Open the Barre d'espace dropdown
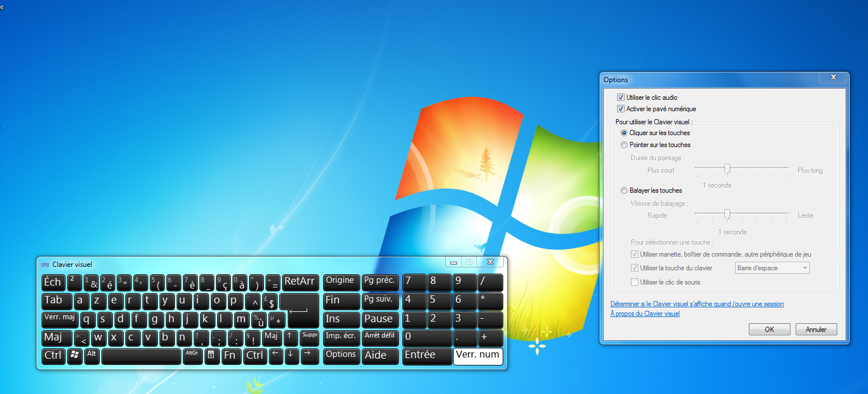Viewport: 868px width, 394px height. pos(773,268)
